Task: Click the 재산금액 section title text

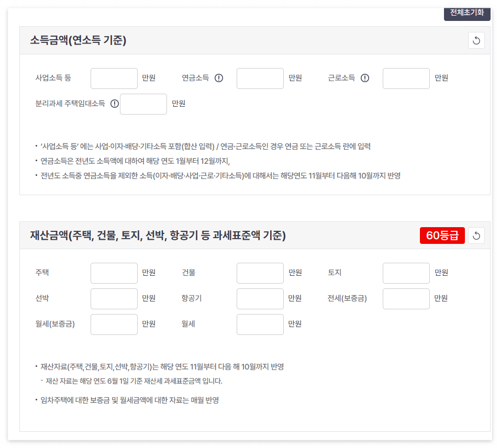Action: (x=158, y=236)
